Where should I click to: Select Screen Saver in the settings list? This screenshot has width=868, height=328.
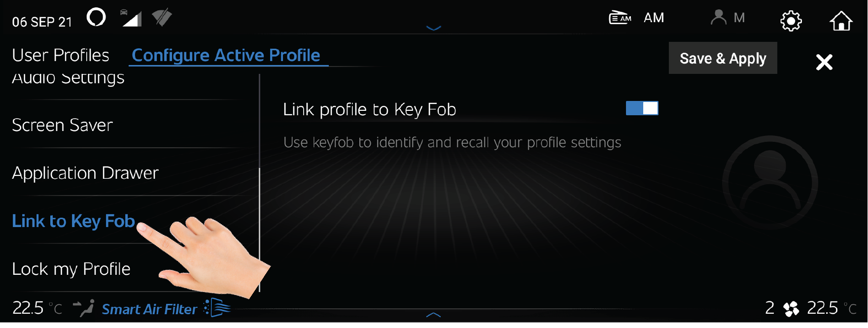(63, 125)
